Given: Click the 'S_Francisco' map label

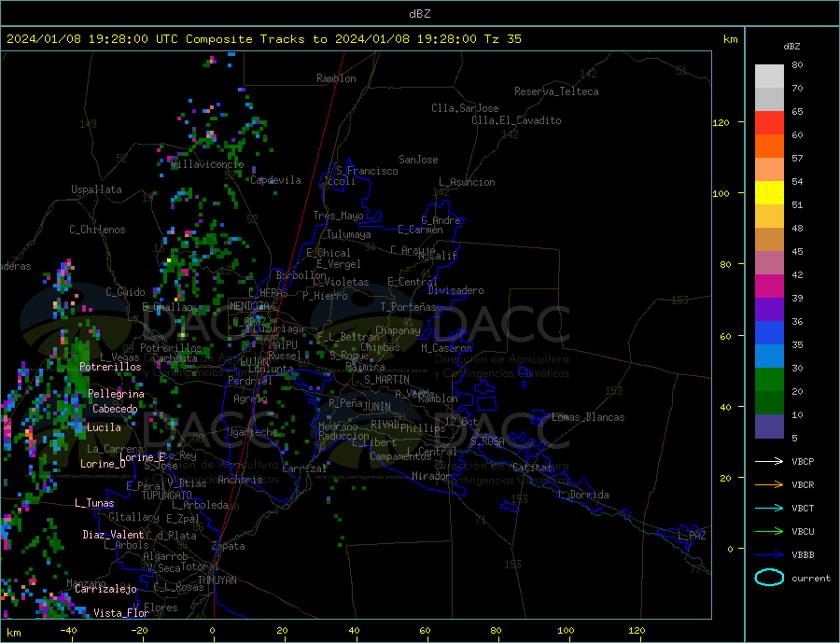Looking at the screenshot, I should (x=367, y=171).
